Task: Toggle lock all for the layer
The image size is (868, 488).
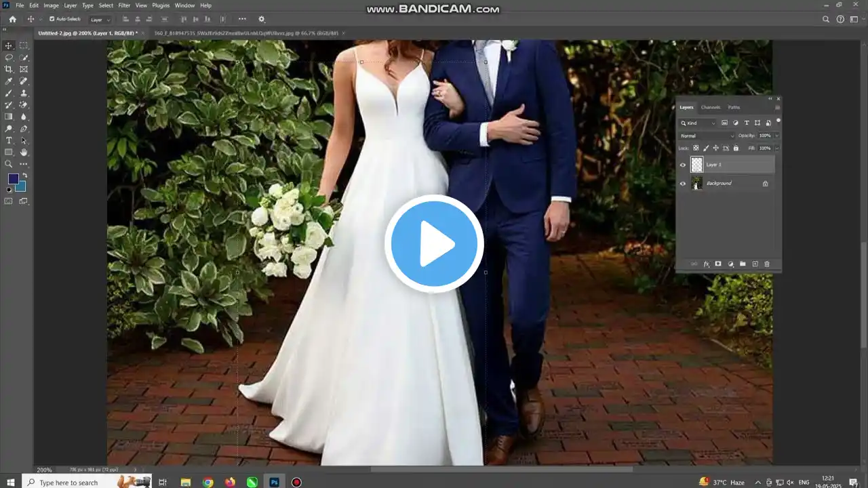Action: coord(736,148)
